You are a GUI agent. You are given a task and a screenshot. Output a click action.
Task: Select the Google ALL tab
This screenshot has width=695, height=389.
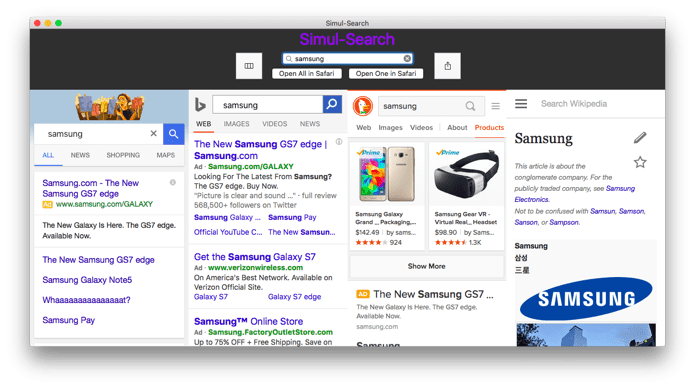tap(48, 156)
